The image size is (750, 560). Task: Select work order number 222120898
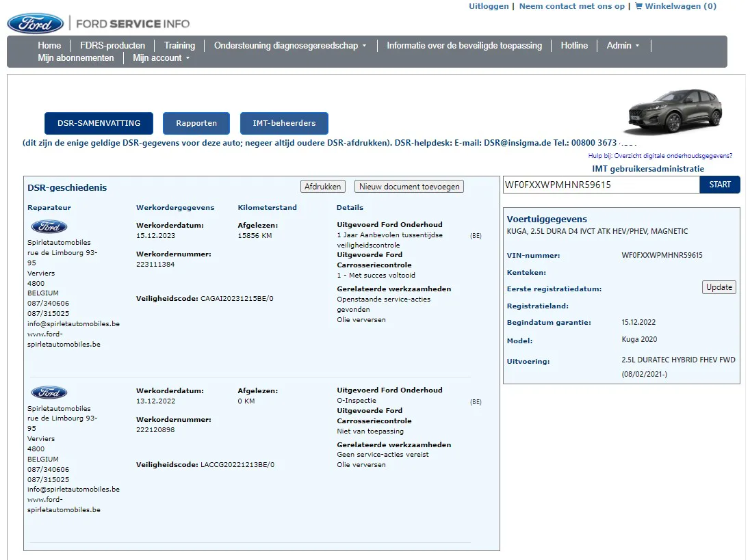tap(155, 429)
